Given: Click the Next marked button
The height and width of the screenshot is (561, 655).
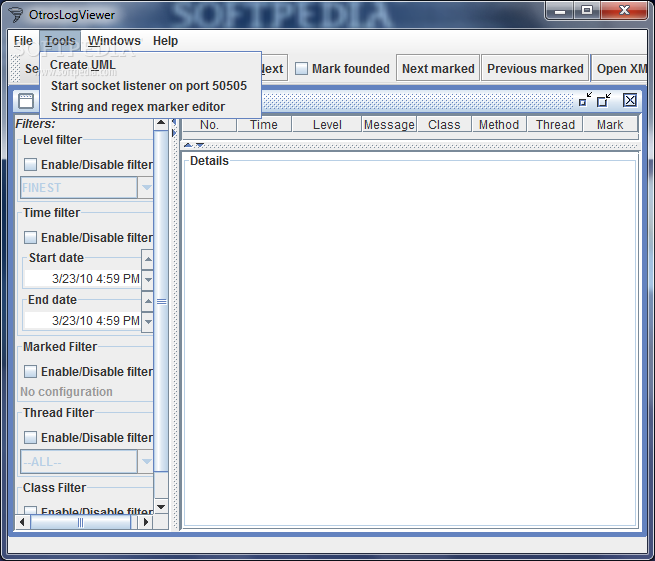Looking at the screenshot, I should click(x=438, y=69).
